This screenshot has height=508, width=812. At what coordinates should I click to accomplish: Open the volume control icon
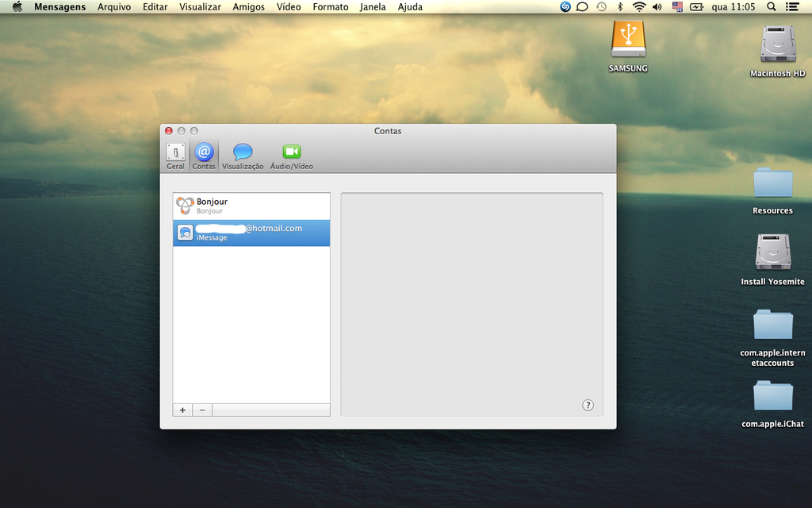pos(657,6)
